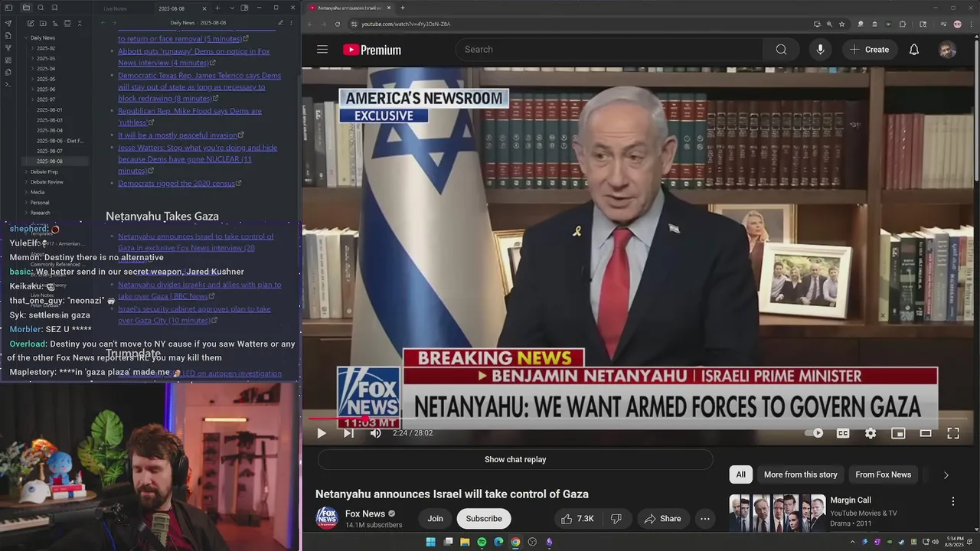Click the Share button
Screen dimensions: 980x551
663,519
